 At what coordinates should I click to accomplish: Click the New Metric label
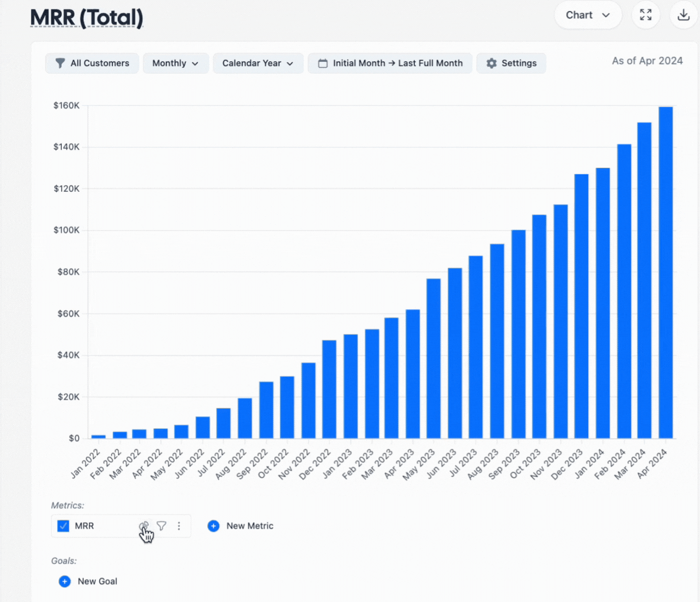tap(250, 526)
